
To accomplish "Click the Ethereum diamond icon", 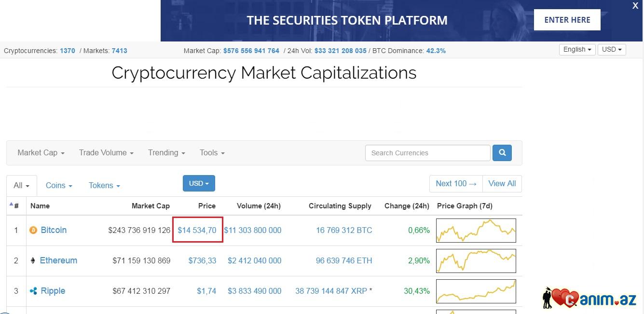I will 33,261.
